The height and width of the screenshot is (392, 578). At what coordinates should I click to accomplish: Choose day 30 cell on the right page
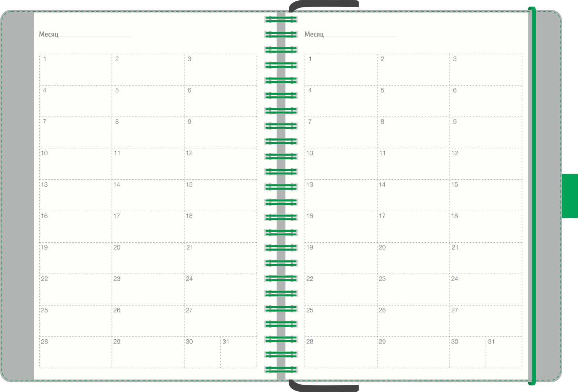[x=468, y=352]
